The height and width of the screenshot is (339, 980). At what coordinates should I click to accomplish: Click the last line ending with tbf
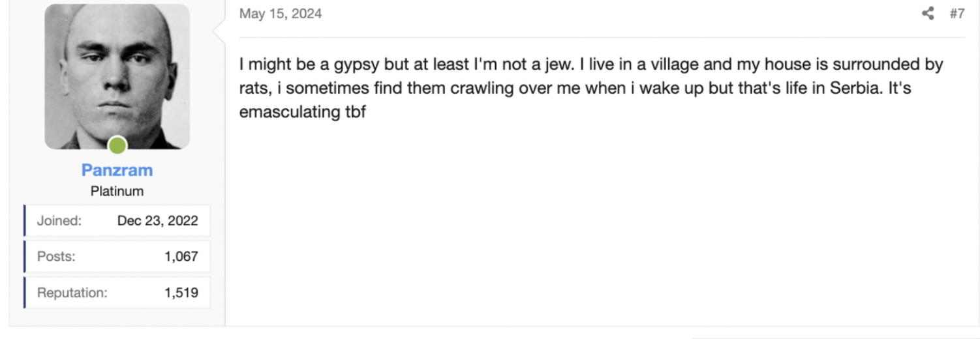click(x=302, y=112)
